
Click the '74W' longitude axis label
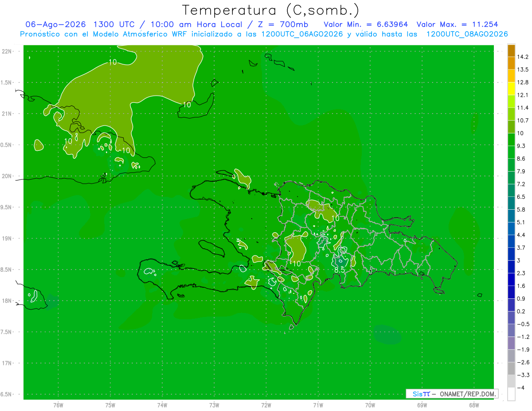[162, 405]
